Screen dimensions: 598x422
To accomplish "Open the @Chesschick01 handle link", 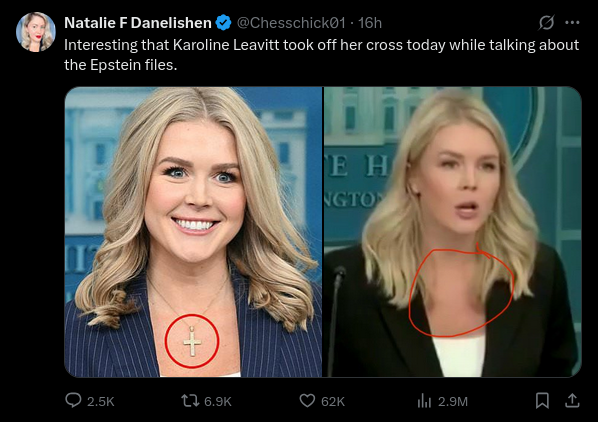I will (291, 23).
